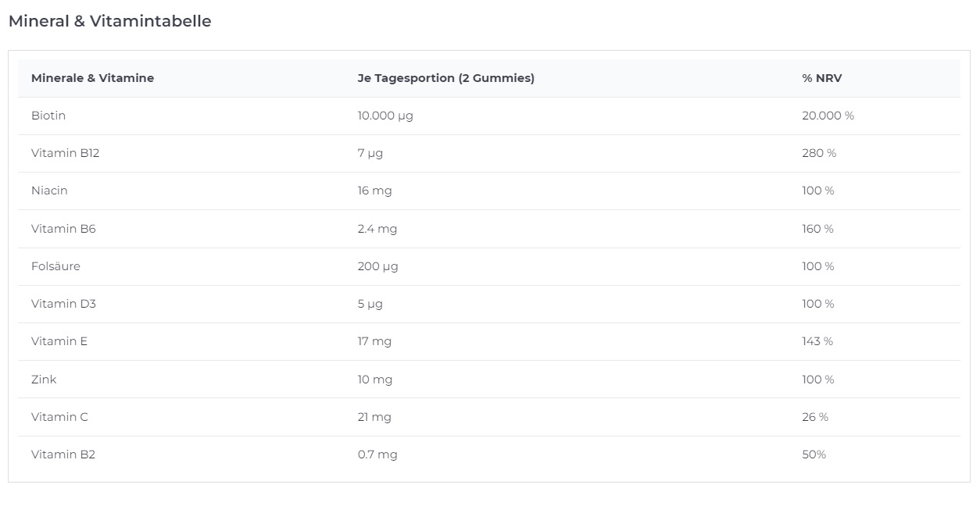The width and height of the screenshot is (980, 506).
Task: Select the Zink row label
Action: [44, 379]
